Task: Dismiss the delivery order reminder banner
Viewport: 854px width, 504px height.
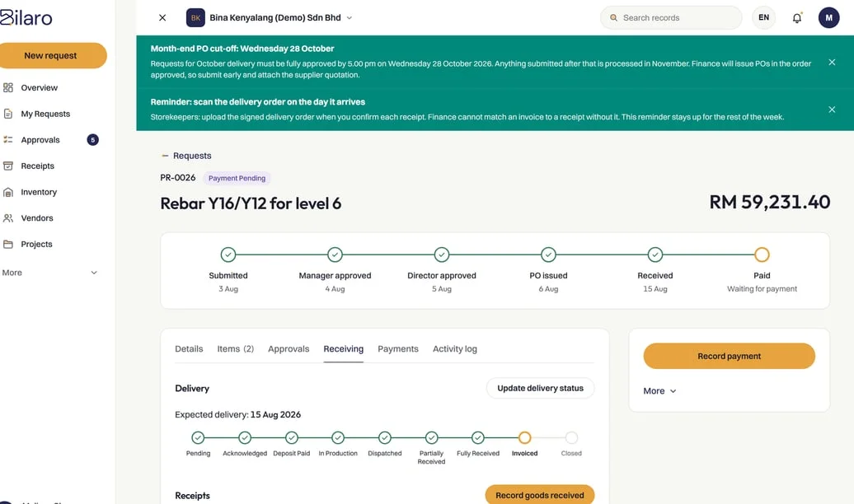Action: (x=832, y=110)
